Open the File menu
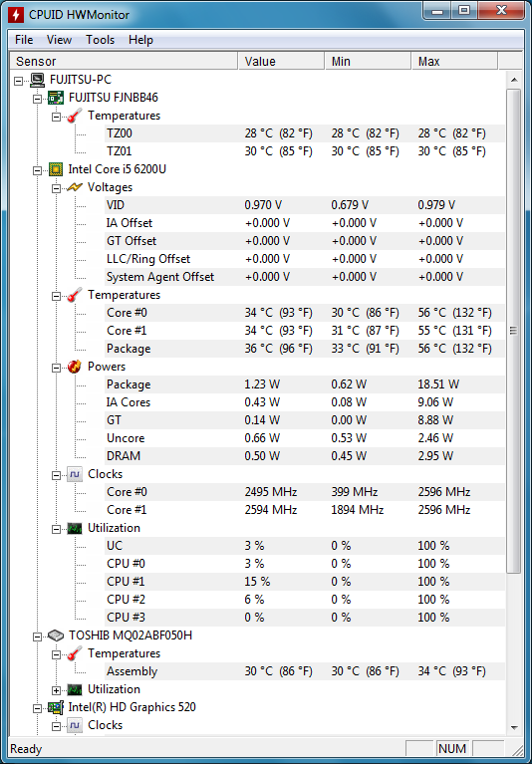The width and height of the screenshot is (532, 764). tap(24, 40)
